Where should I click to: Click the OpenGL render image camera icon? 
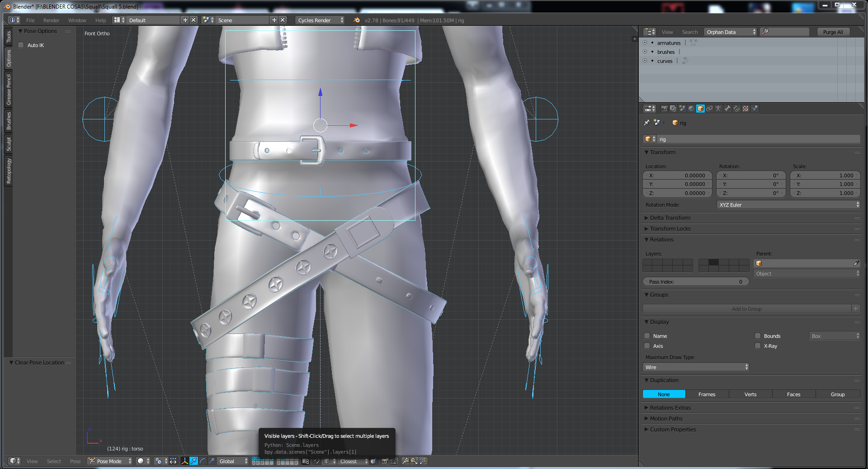[x=385, y=461]
